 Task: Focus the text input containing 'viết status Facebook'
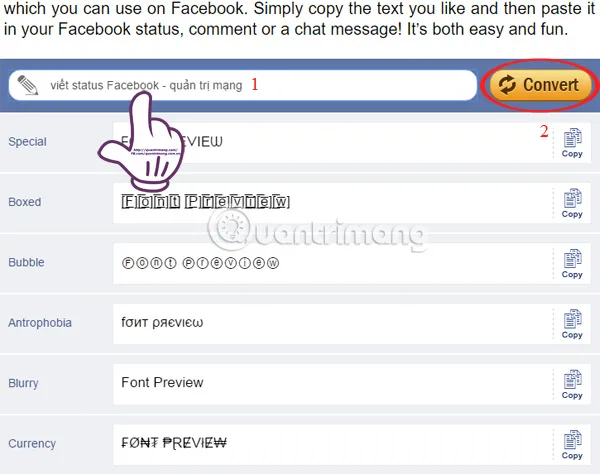pos(243,85)
